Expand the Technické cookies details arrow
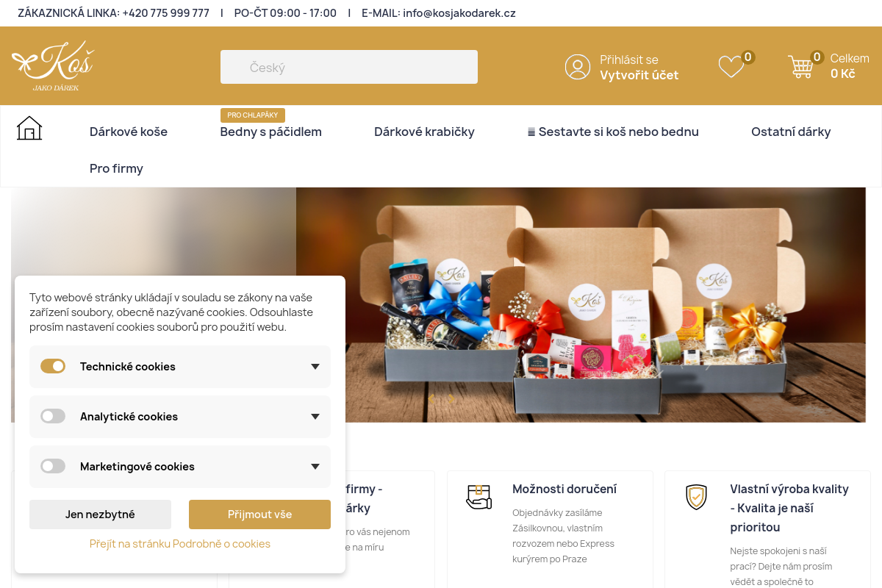 pos(315,367)
